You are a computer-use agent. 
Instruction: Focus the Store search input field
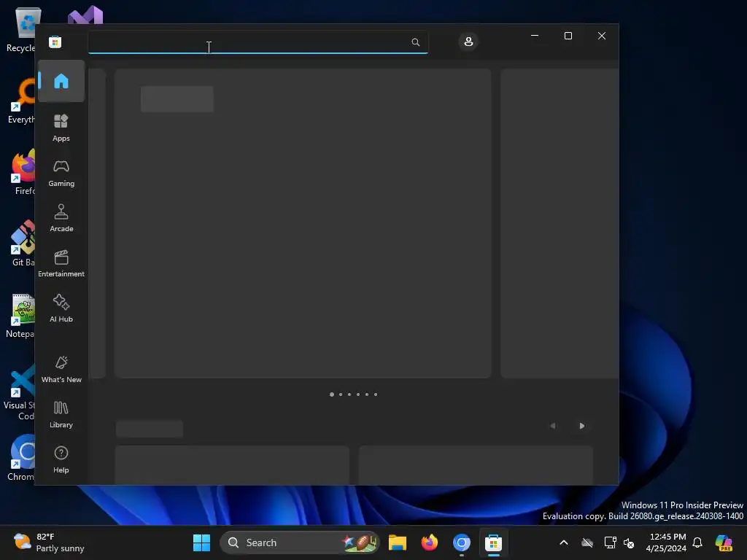[258, 42]
